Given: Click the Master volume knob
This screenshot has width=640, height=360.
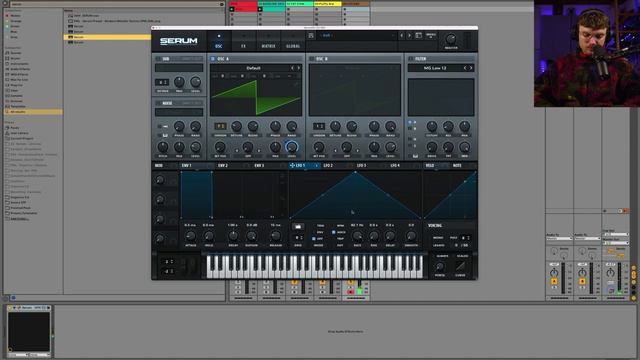Looking at the screenshot, I should 451,39.
